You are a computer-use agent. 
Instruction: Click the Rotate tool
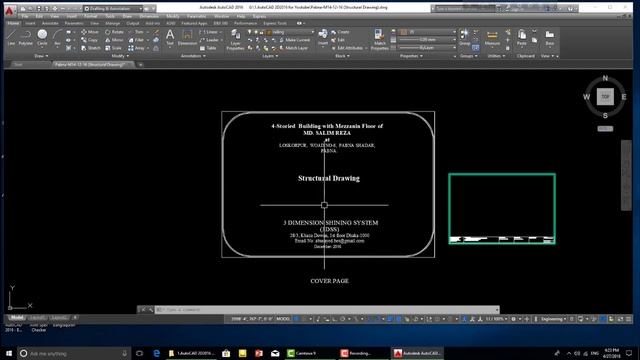pos(114,32)
